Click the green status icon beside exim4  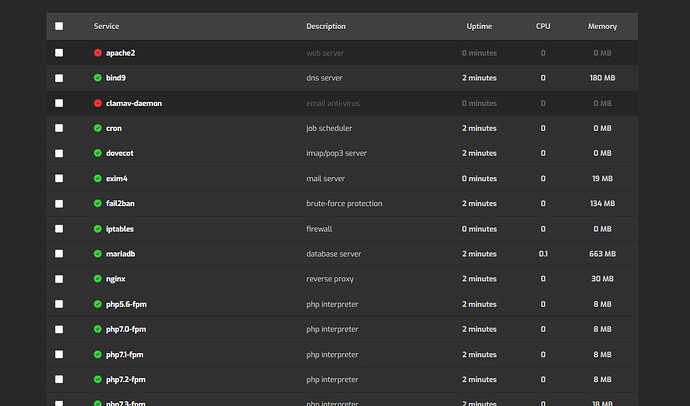98,178
